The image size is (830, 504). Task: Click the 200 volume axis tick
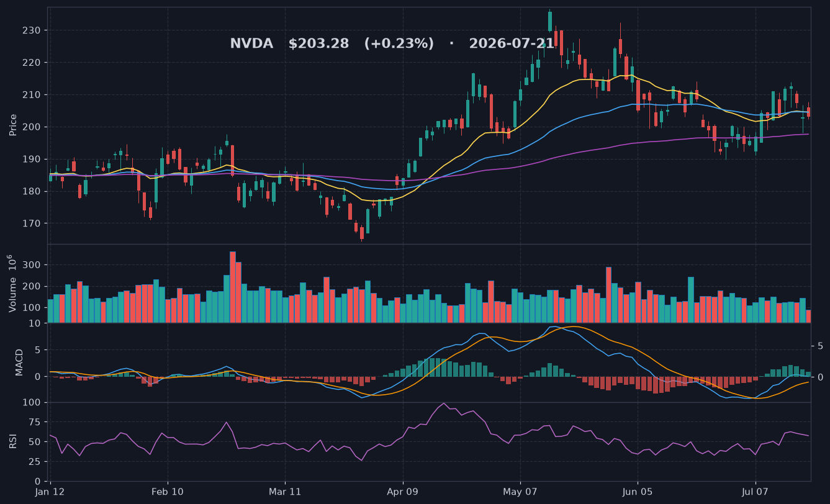pyautogui.click(x=33, y=287)
